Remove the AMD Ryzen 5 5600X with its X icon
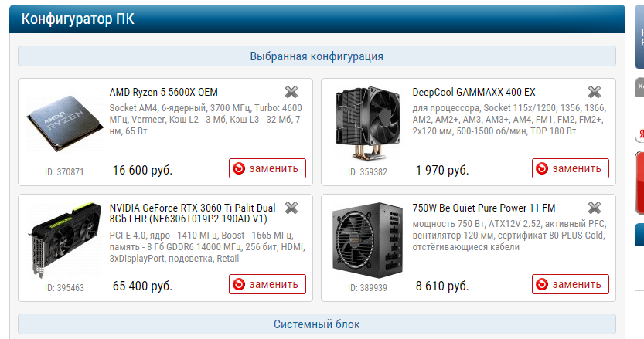 291,92
